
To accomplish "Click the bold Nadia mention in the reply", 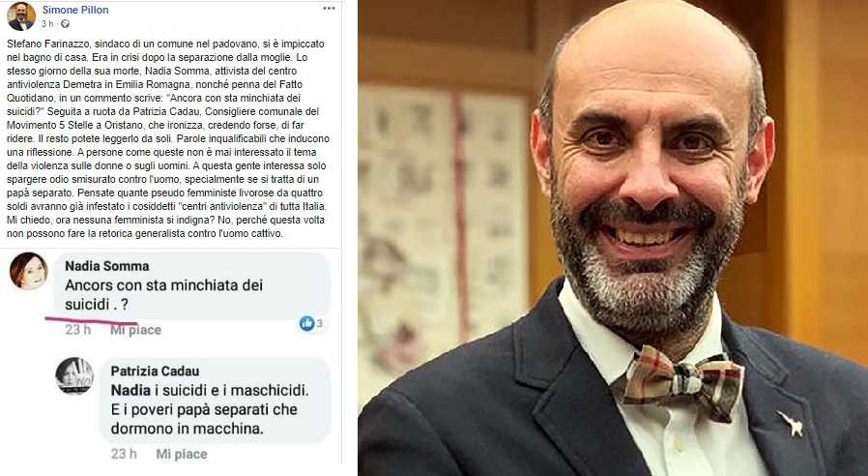I will tap(130, 390).
